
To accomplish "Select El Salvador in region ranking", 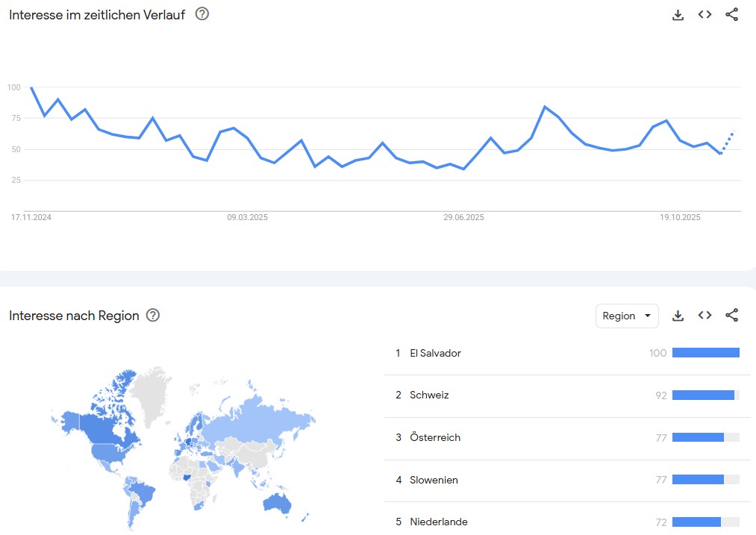I will 435,353.
